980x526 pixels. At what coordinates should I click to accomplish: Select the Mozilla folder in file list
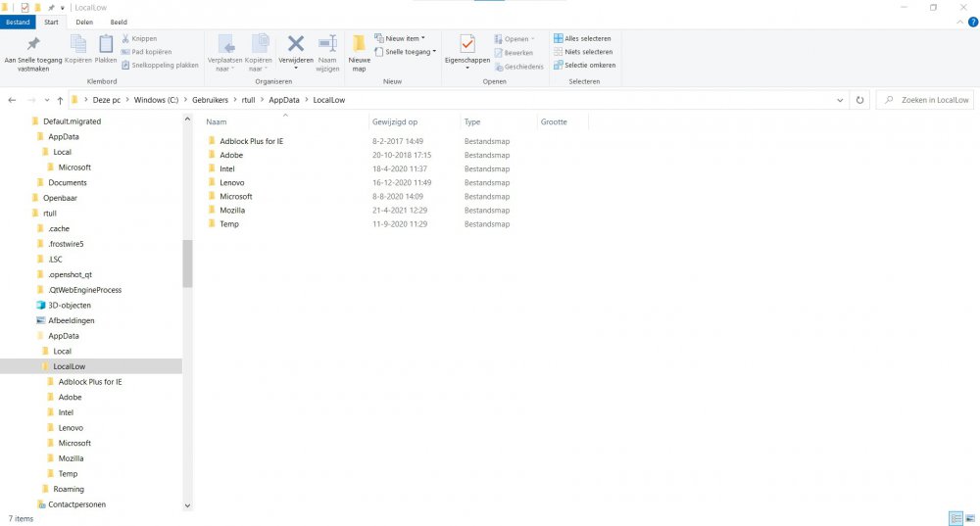click(232, 211)
